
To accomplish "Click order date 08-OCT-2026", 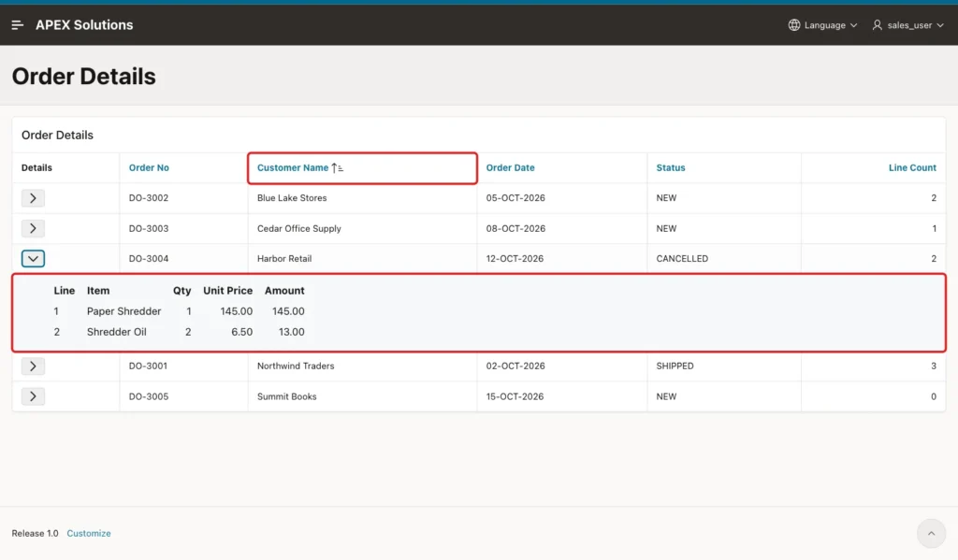I will [515, 228].
